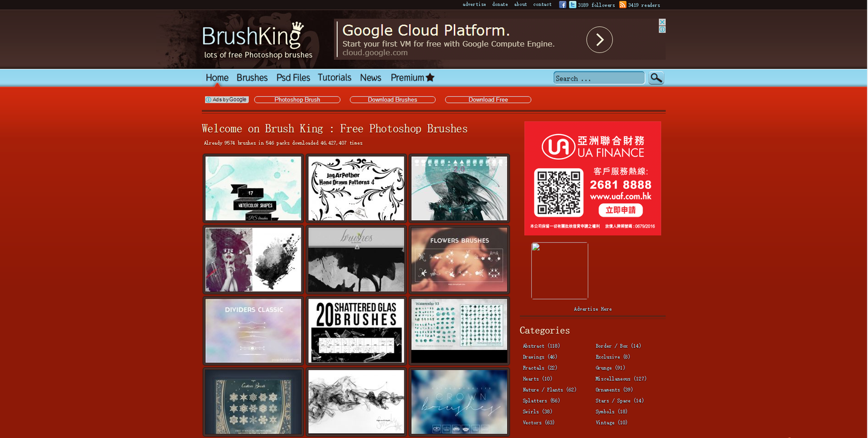Click the Advertise Here link

[593, 309]
